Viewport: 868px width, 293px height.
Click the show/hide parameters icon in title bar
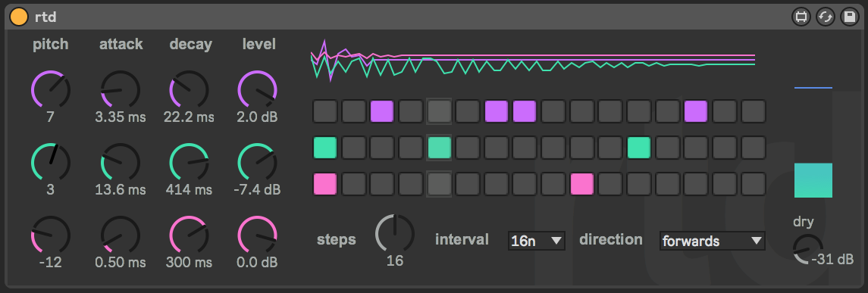click(801, 17)
